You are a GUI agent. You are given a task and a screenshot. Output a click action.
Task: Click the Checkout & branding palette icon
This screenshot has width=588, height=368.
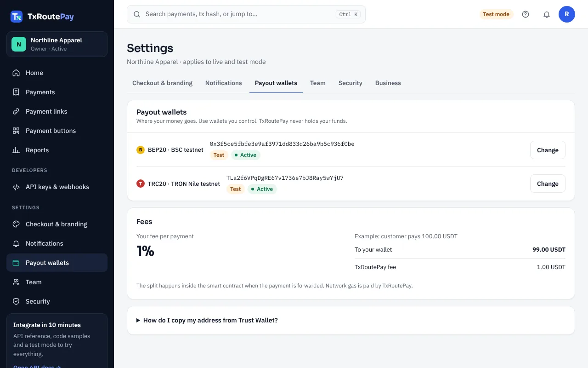point(16,224)
